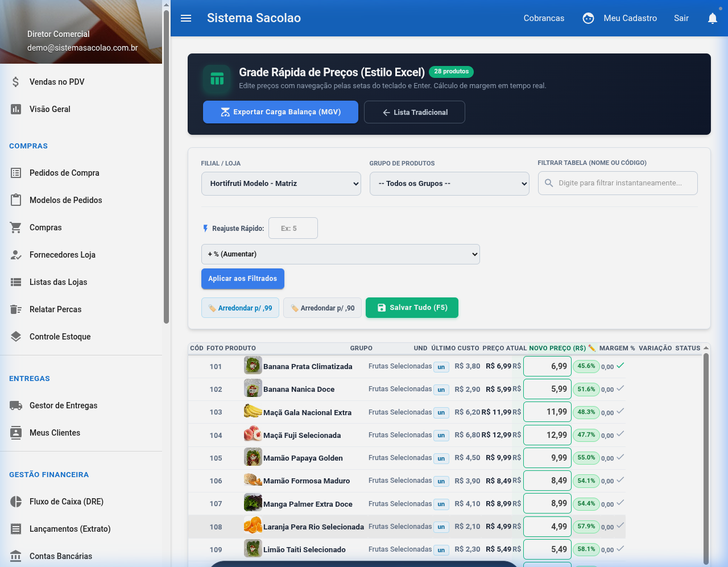Open Lançamentos (Extrato) receipt icon

tap(16, 529)
